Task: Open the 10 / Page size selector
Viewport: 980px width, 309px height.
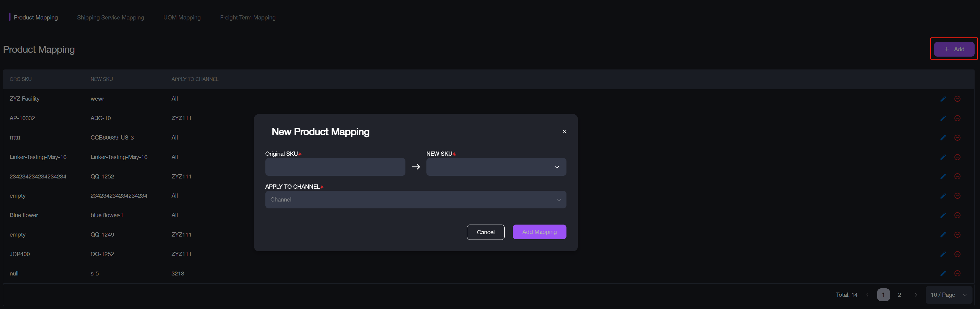Action: [949, 295]
